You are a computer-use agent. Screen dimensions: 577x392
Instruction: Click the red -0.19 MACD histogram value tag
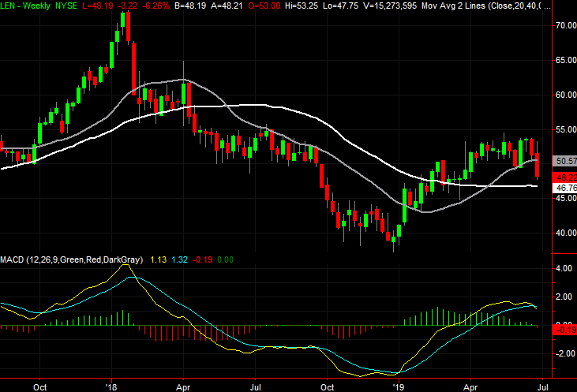[564, 329]
